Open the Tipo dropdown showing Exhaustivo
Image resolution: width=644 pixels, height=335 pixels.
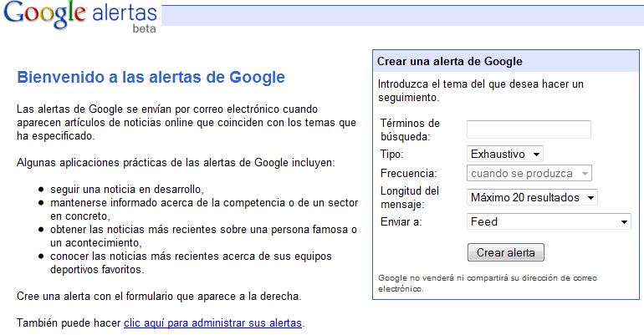(505, 154)
